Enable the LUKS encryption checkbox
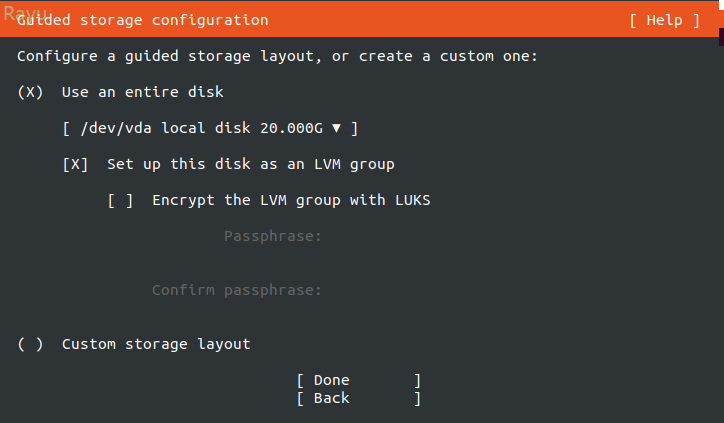 tap(120, 200)
